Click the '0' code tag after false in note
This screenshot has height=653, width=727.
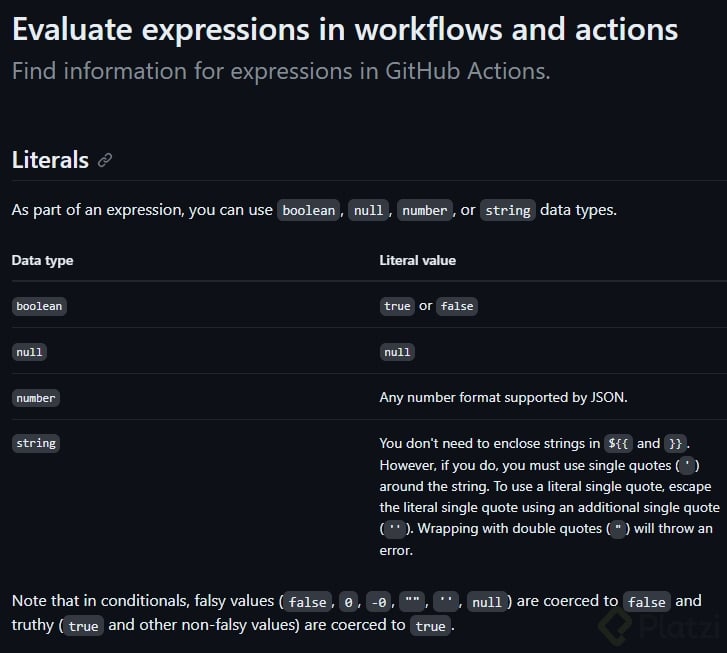(346, 602)
